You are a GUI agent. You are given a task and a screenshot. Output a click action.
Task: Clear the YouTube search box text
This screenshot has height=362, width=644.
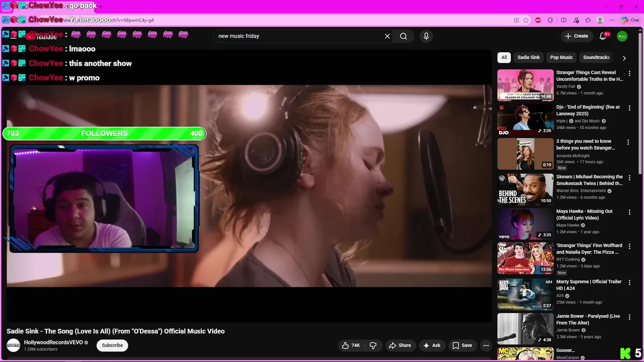click(387, 36)
